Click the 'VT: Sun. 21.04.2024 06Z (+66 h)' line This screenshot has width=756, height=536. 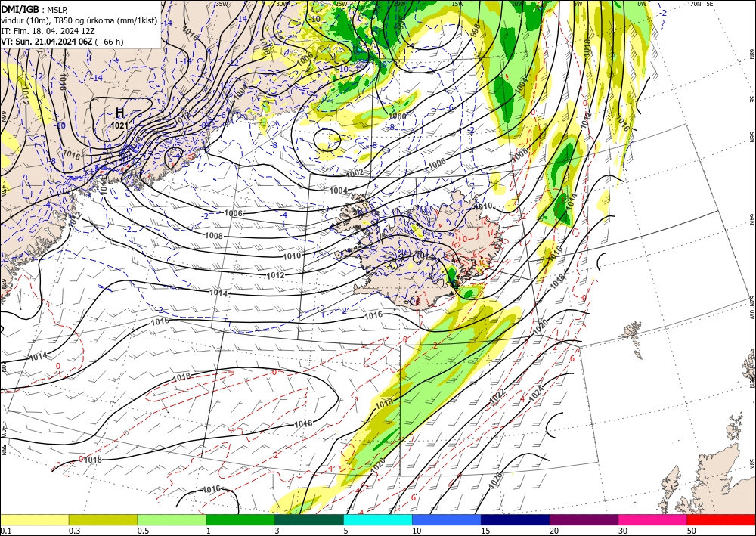pos(62,42)
